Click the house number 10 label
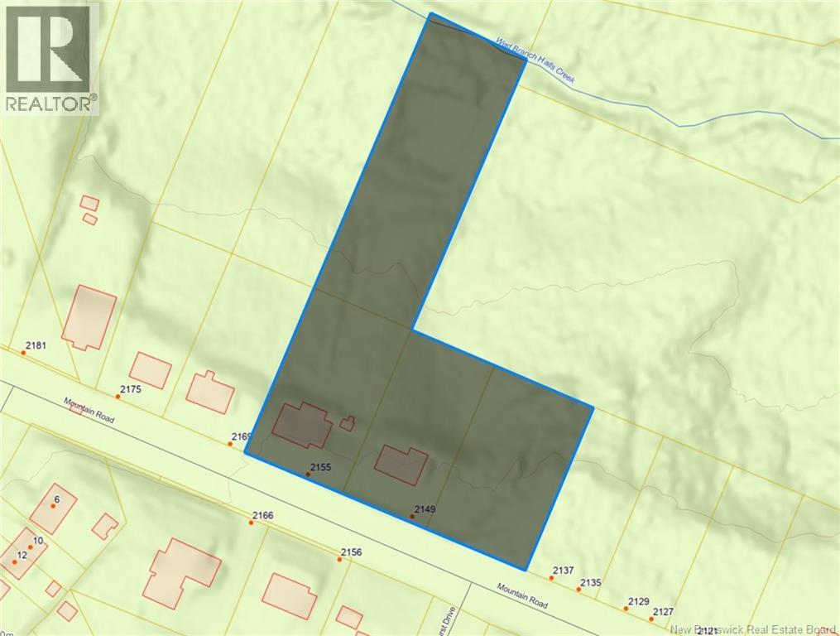Viewport: 840px width, 636px height. pyautogui.click(x=37, y=541)
